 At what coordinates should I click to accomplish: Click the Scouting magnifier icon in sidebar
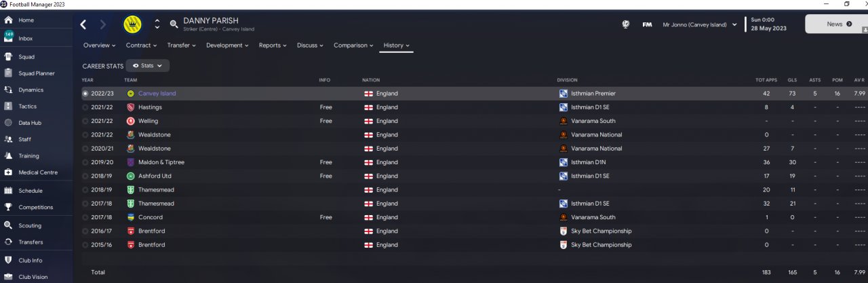click(x=8, y=225)
